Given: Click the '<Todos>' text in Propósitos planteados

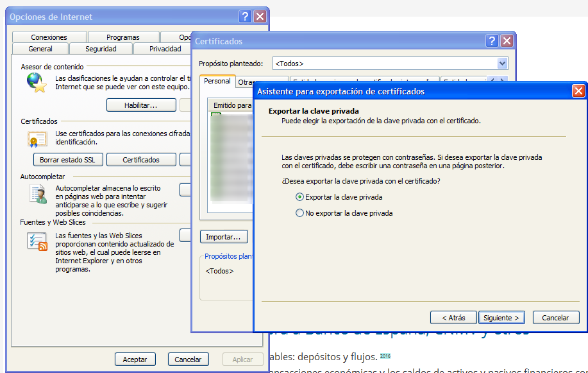Looking at the screenshot, I should tap(219, 271).
